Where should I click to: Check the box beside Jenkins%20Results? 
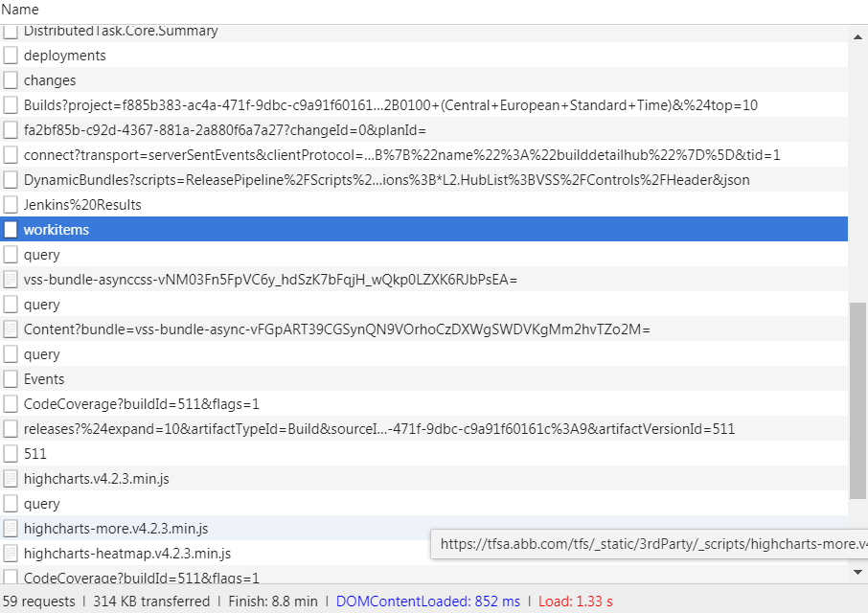tap(10, 204)
